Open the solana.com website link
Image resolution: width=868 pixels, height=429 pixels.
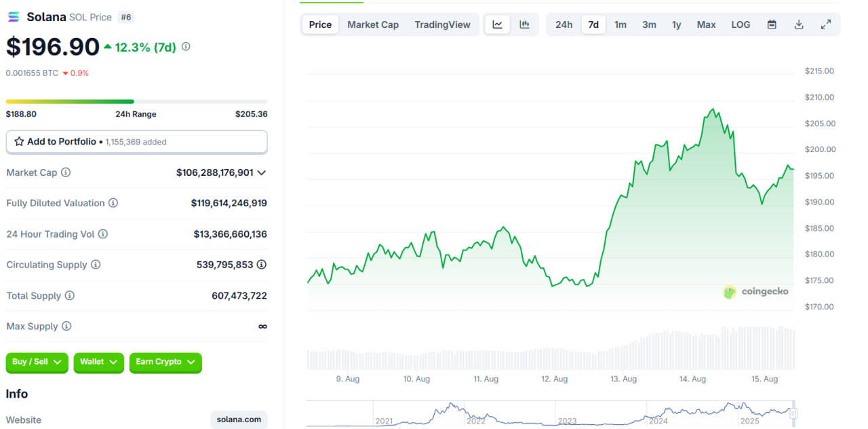[239, 419]
